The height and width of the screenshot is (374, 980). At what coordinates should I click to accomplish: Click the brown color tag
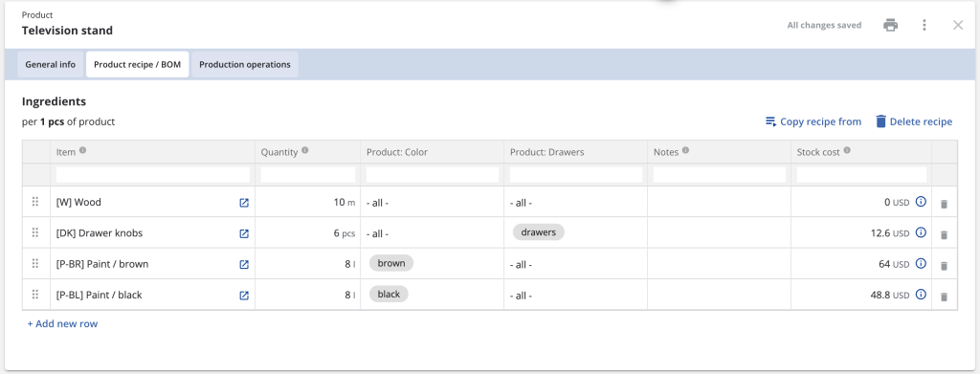coord(391,263)
